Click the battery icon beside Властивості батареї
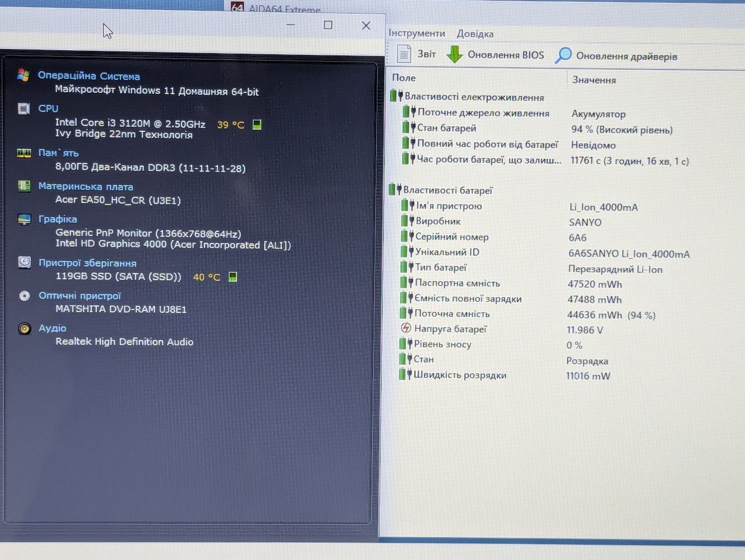The image size is (745, 560). (x=395, y=189)
